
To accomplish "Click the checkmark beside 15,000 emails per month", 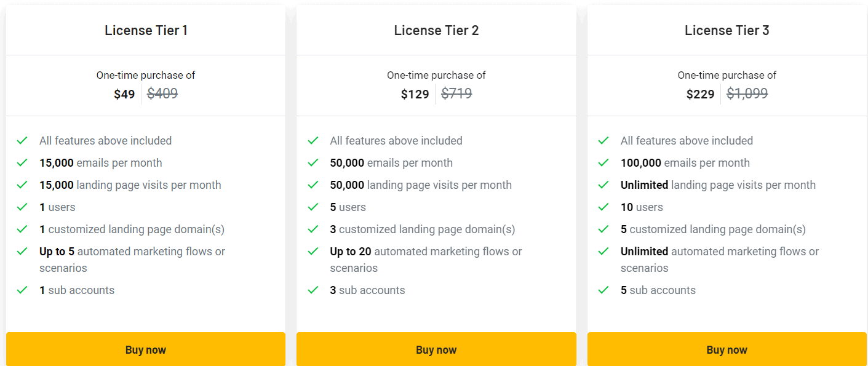I will pyautogui.click(x=22, y=162).
